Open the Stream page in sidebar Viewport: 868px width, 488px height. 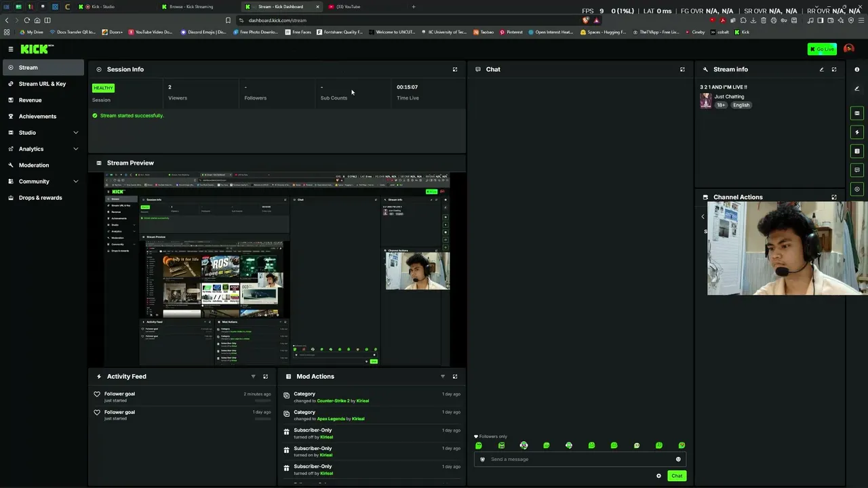pyautogui.click(x=43, y=68)
